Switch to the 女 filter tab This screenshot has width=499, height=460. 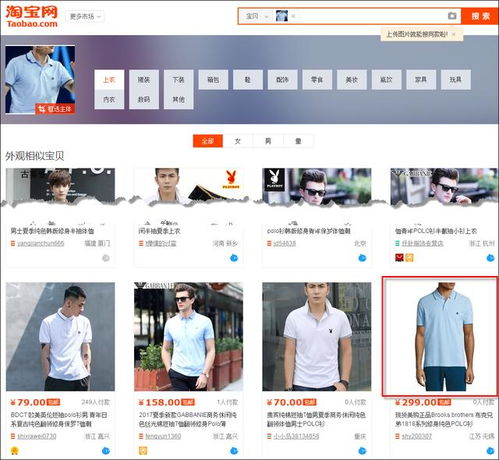pyautogui.click(x=238, y=141)
